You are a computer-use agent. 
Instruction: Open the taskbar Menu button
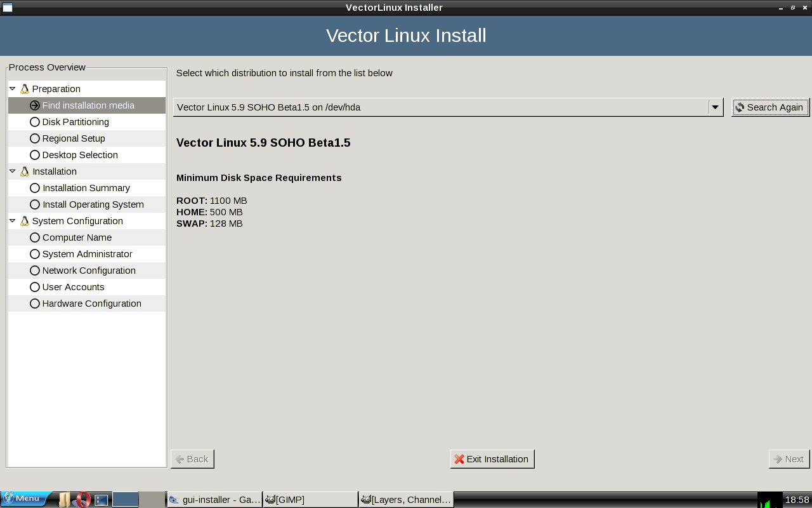26,499
